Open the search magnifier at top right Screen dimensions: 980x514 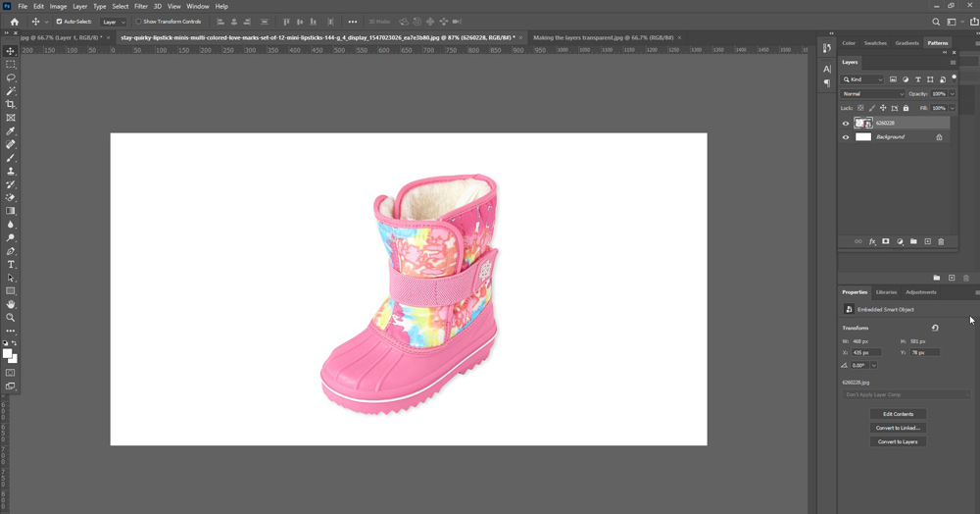tap(936, 22)
